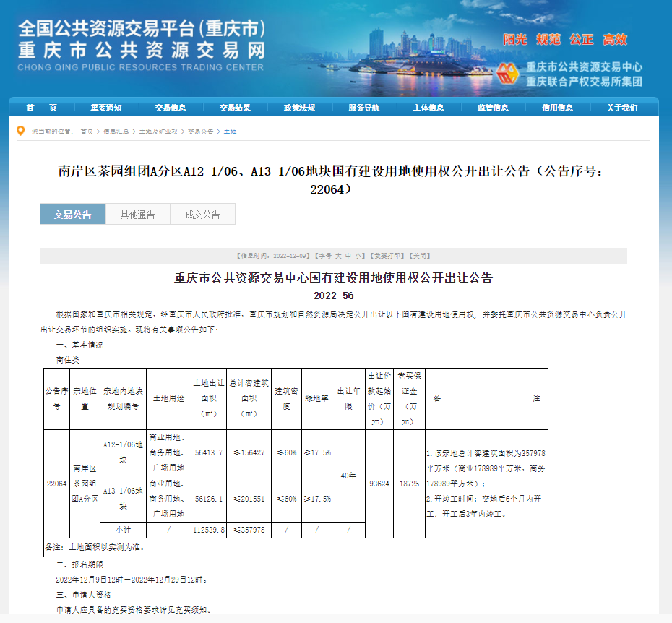Viewport: 672px width, 623px height.
Task: Click the 南岸区茶园组团A分区 location cell
Action: [x=85, y=484]
